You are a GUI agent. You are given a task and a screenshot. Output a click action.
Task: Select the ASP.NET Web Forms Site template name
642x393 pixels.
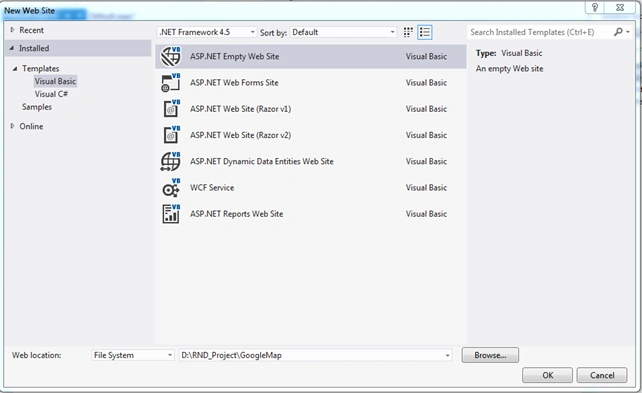pos(234,83)
